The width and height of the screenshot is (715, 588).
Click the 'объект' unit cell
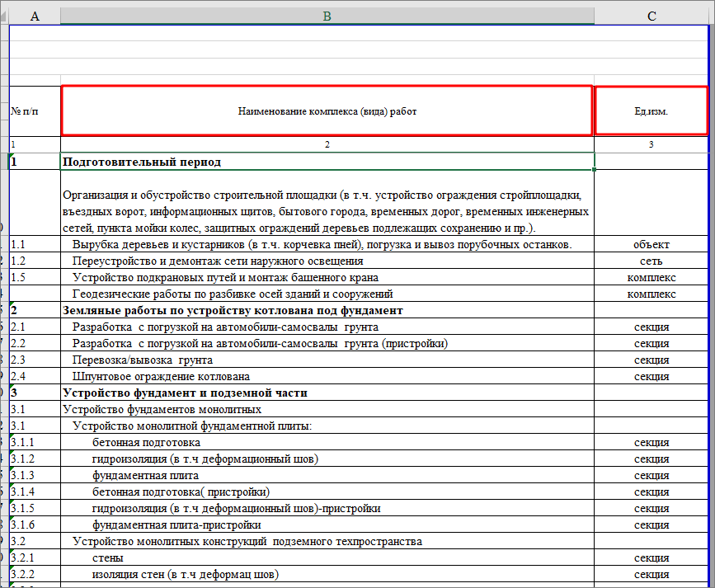tap(651, 244)
